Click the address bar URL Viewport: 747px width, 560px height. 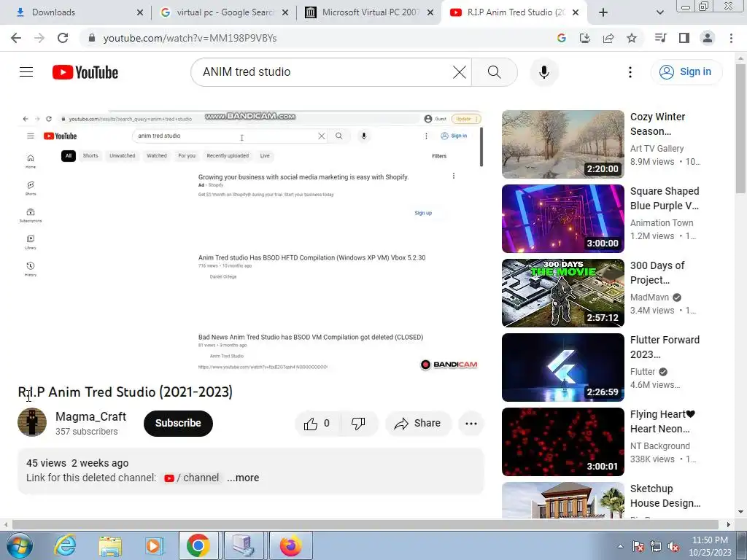(x=190, y=38)
